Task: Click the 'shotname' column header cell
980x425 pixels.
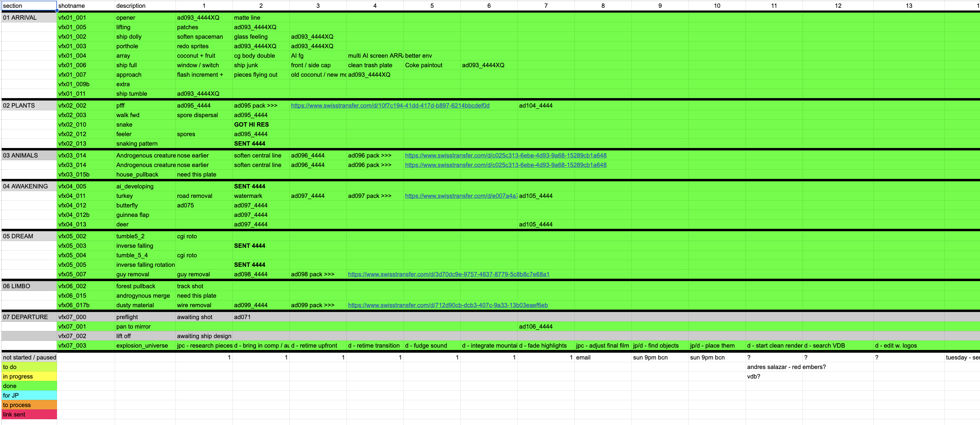Action: [x=86, y=6]
